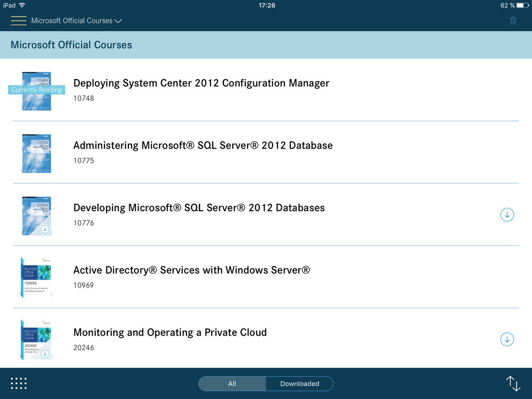Viewport: 532px width, 399px height.
Task: Open the 20246 course cover thumbnail
Action: coord(36,340)
